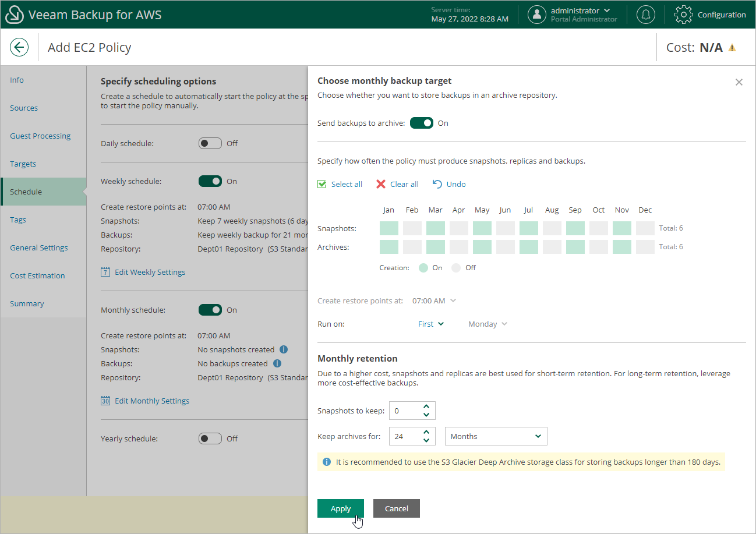Click the info icon beside No snapshots created
Screen dimensions: 756x534
(284, 349)
